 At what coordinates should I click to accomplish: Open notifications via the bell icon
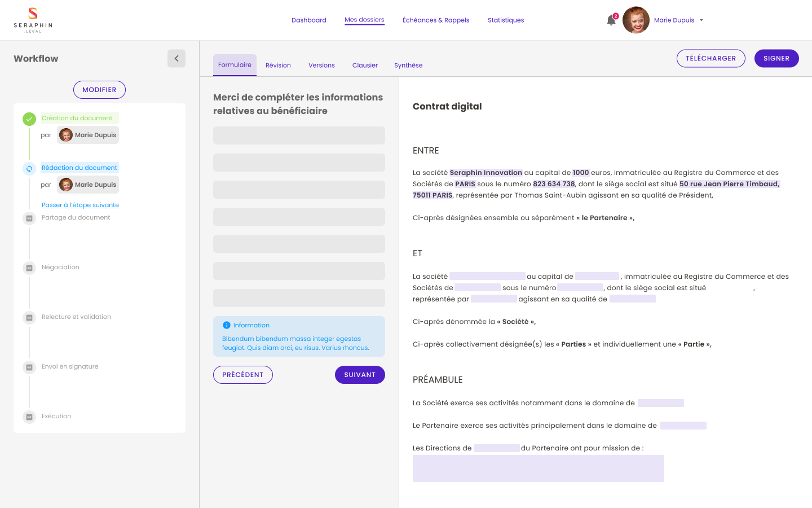tap(611, 20)
